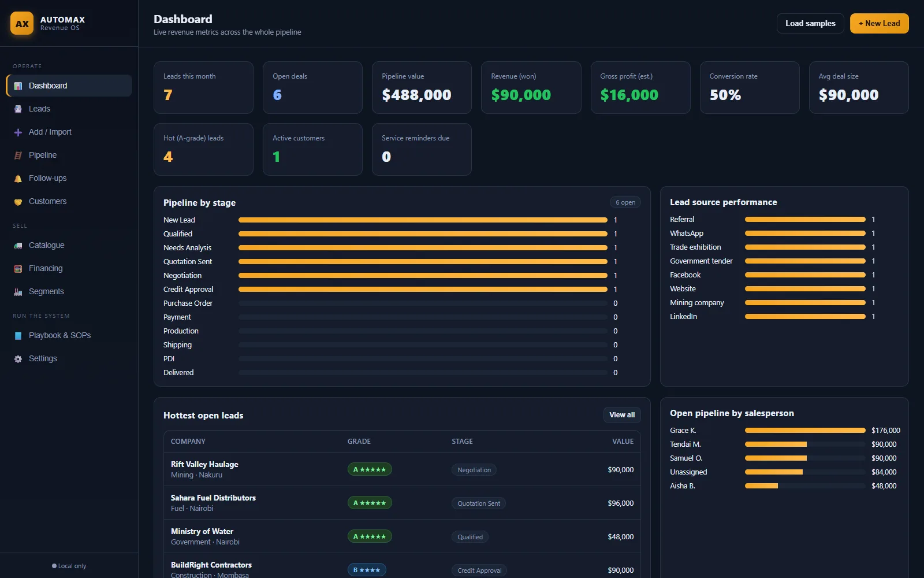This screenshot has height=578, width=924.
Task: Open the Settings menu item
Action: tap(69, 358)
